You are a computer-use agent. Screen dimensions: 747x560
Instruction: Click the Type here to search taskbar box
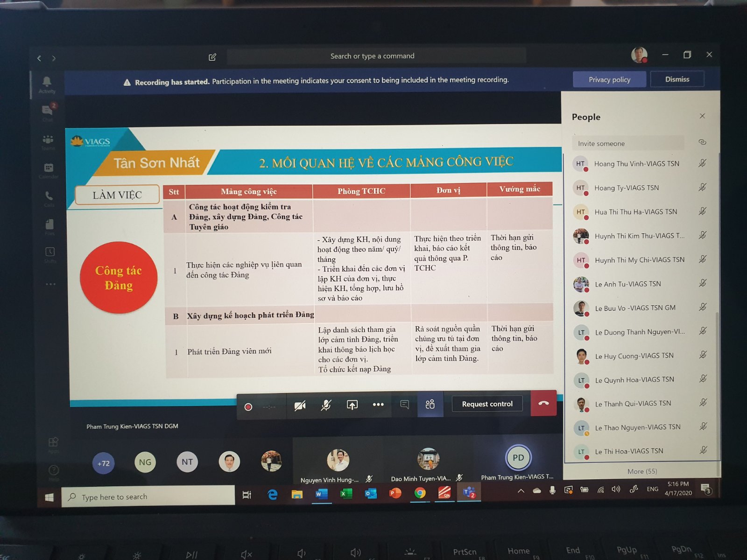148,496
